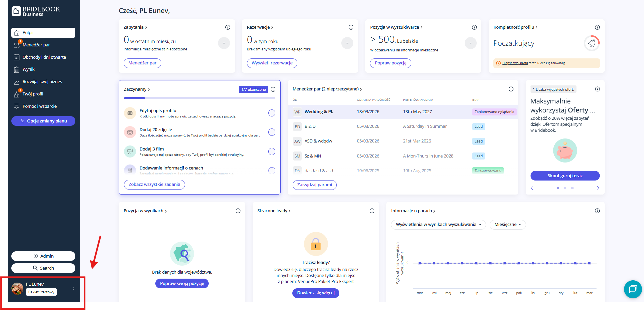Click the Zaczynamy progress bar

[199, 98]
